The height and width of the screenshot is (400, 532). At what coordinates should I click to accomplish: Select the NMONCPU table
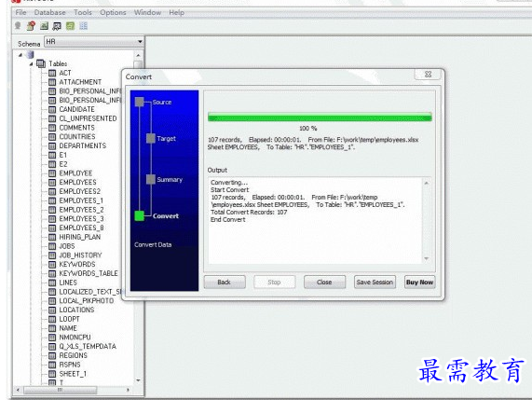75,338
